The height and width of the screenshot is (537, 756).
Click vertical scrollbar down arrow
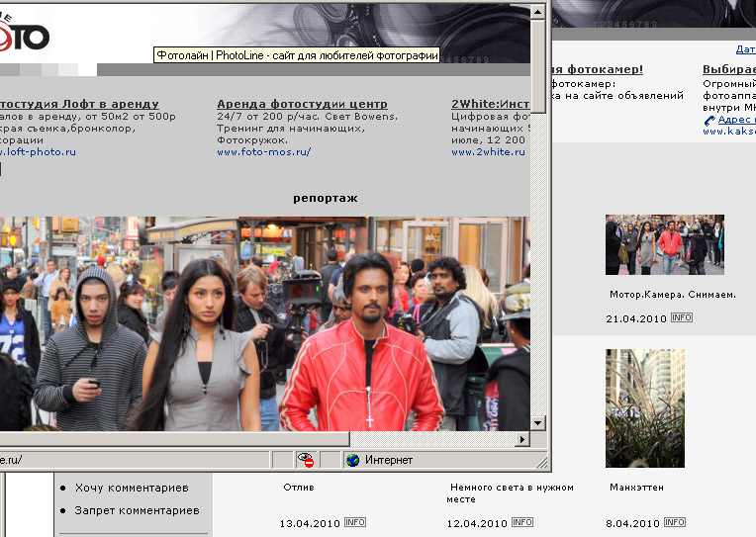pos(538,423)
